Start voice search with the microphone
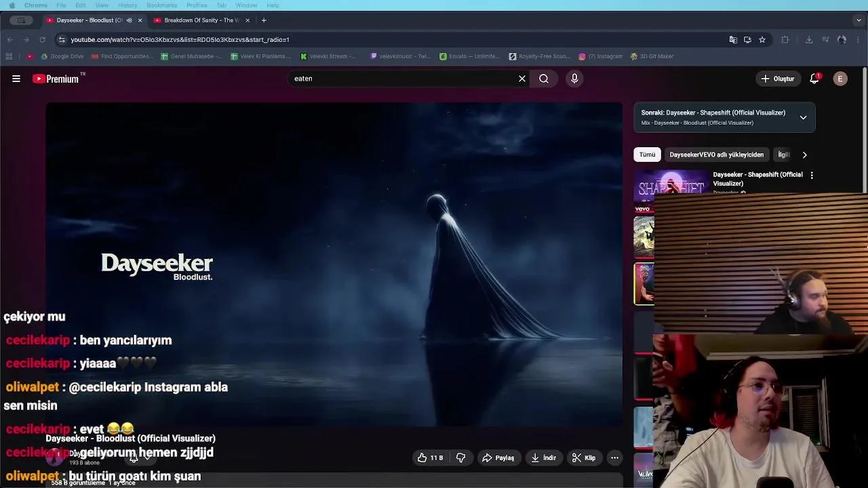This screenshot has height=488, width=868. coord(574,79)
